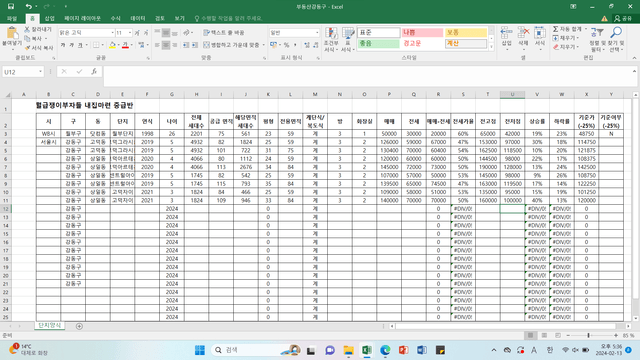The width and height of the screenshot is (640, 360).
Task: Toggle underline formatting in Font group
Action: tap(80, 45)
